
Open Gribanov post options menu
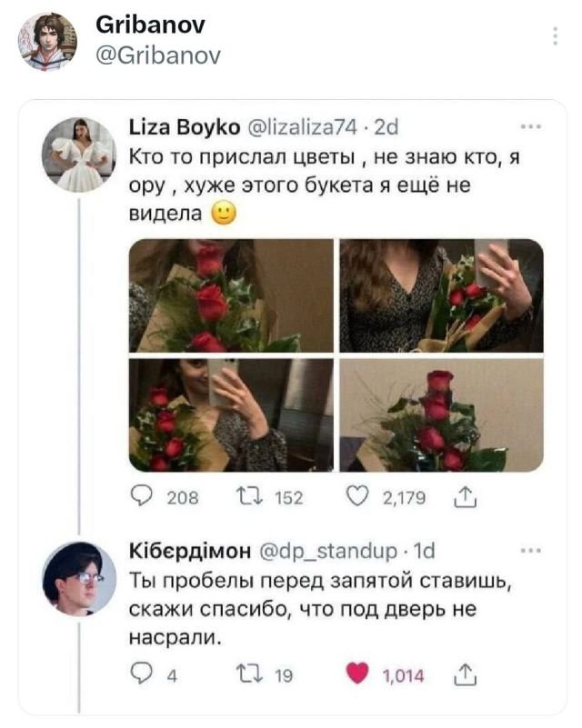[x=555, y=36]
